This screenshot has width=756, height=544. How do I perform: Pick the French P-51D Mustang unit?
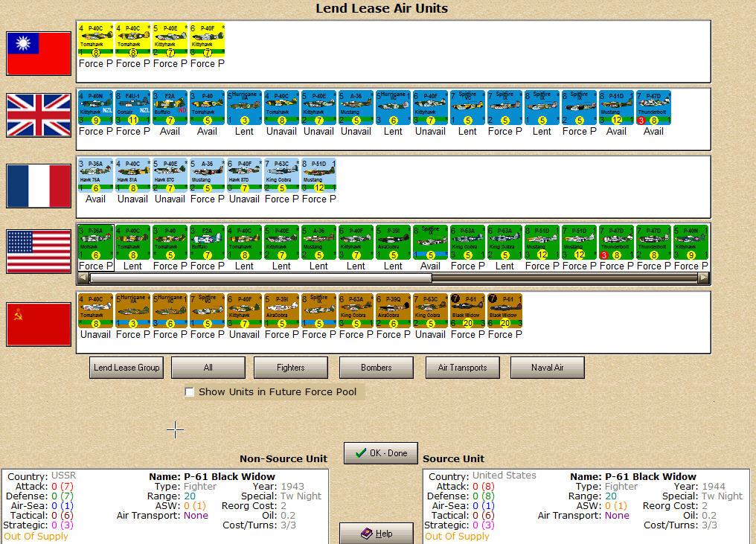click(318, 175)
